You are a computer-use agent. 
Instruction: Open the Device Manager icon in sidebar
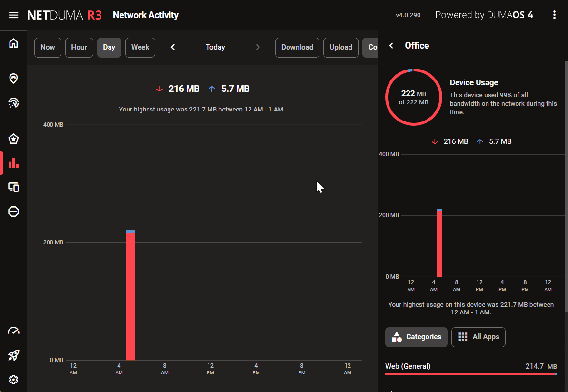(x=13, y=187)
